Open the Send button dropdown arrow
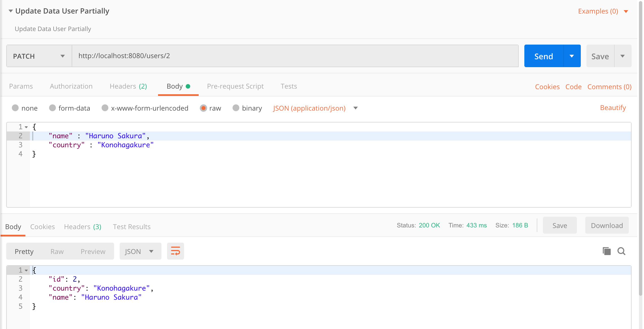644x329 pixels. tap(572, 56)
